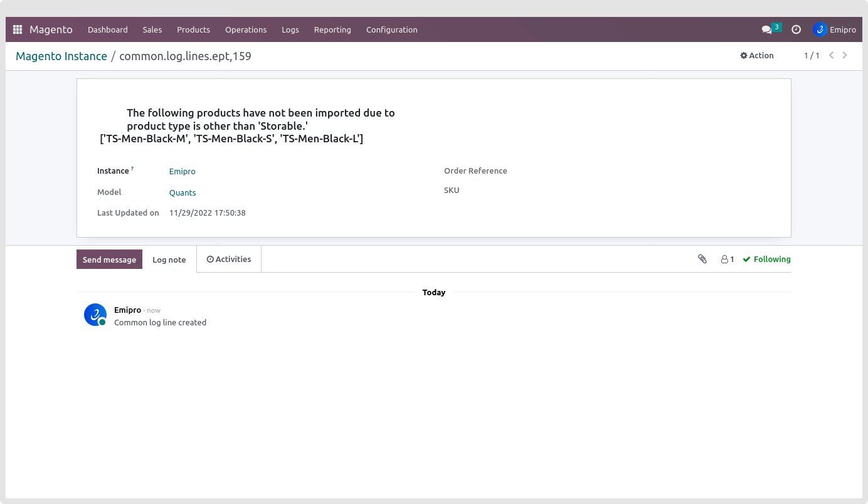
Task: Open the Logs menu
Action: (290, 29)
